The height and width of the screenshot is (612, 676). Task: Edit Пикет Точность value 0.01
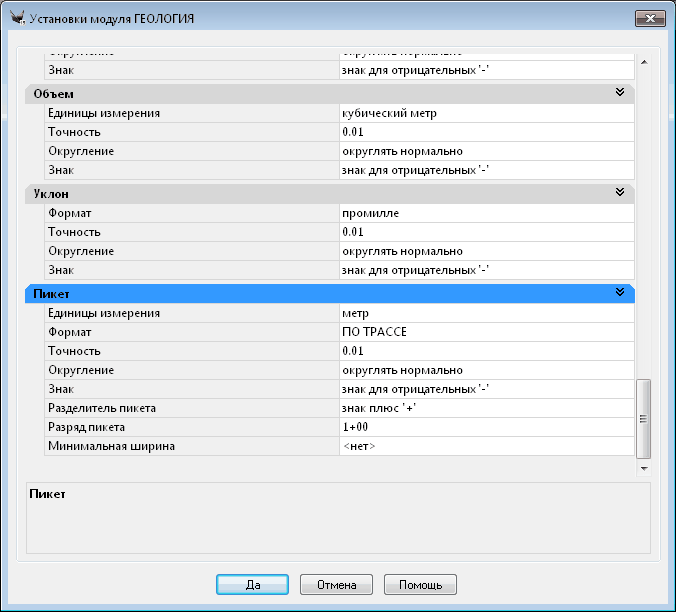486,351
